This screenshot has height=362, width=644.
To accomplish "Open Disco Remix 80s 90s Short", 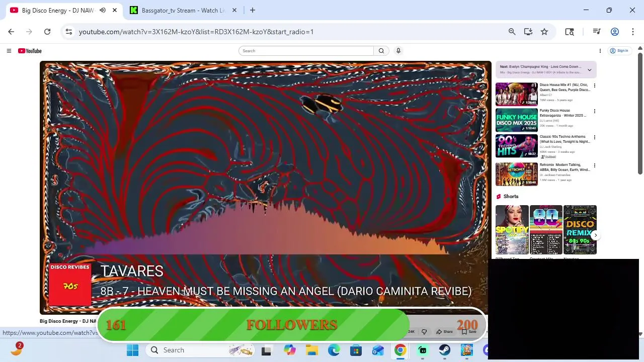I will coord(580,230).
